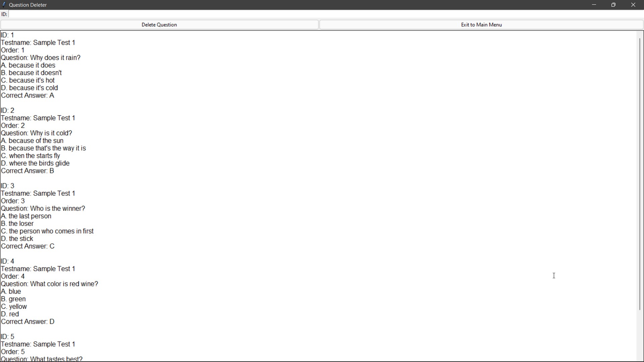
Task: Click question "What color is red wine?"
Action: point(64,284)
